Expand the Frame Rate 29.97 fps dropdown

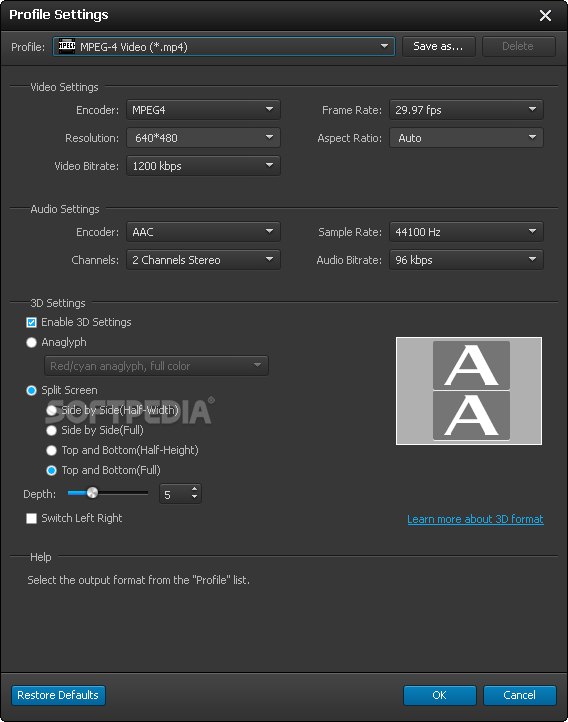(x=466, y=110)
